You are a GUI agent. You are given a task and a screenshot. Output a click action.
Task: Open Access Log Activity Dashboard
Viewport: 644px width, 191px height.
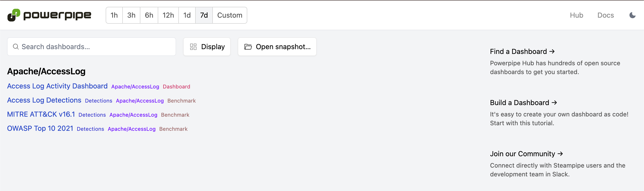click(x=57, y=86)
